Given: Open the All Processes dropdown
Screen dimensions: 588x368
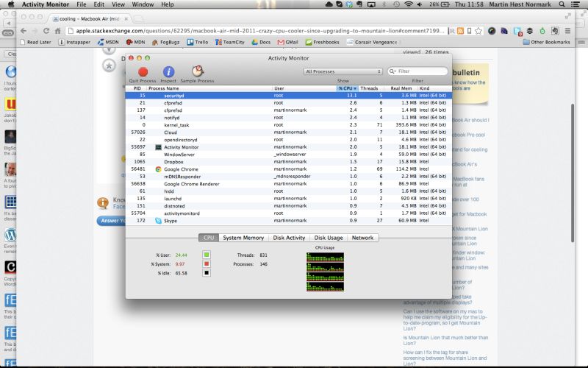Looking at the screenshot, I should tap(343, 71).
